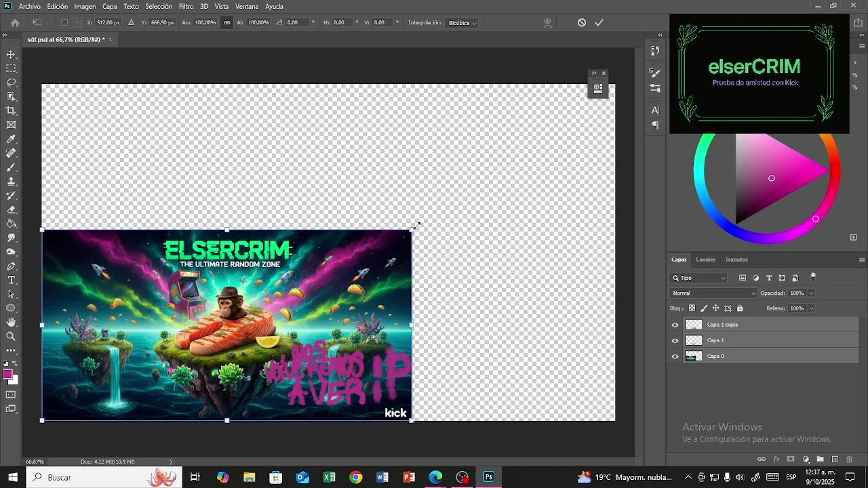Show hidden system tray icons
Screen dimensions: 868x488
688,477
